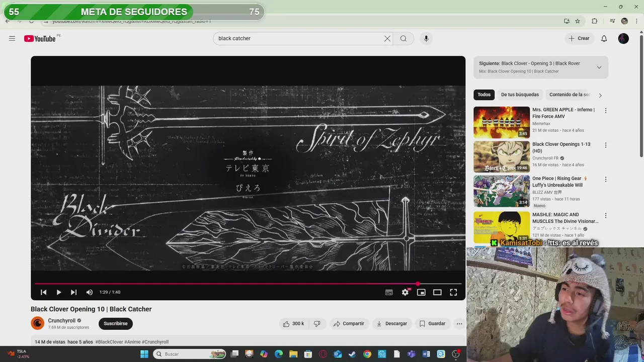Image resolution: width=644 pixels, height=362 pixels.
Task: Click the magnifier search button
Action: tap(404, 38)
